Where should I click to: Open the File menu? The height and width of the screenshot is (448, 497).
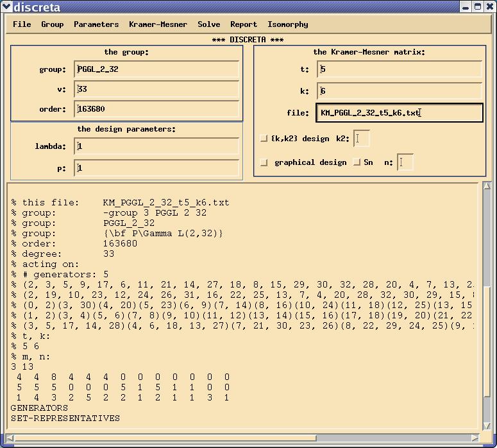coord(22,24)
